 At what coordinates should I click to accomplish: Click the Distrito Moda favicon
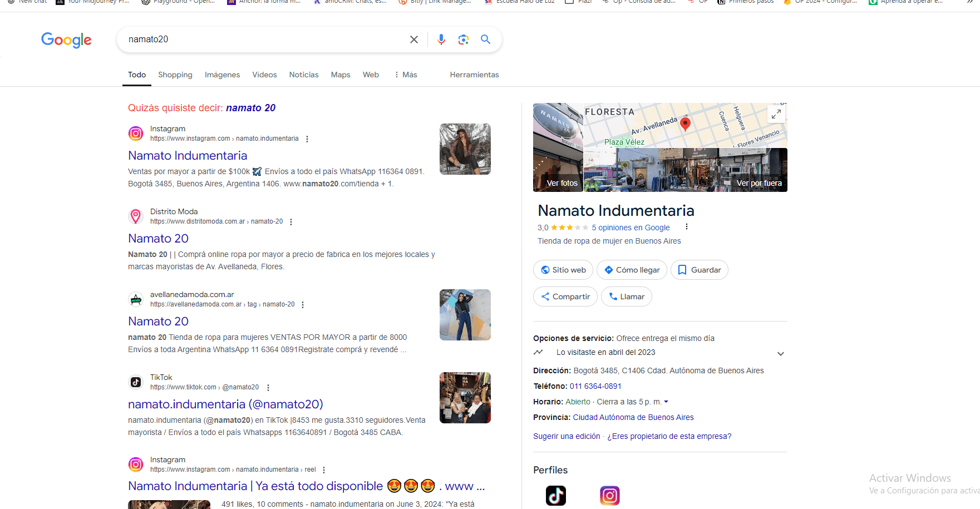[136, 216]
